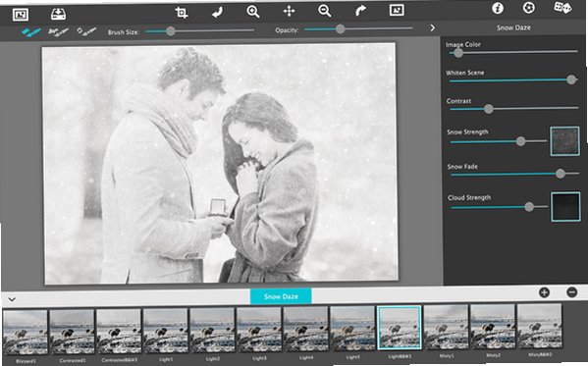
Task: Open the info icon
Action: 498,8
